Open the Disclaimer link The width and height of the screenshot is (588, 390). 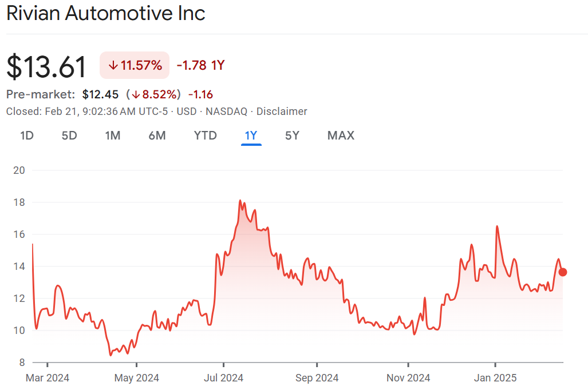pos(282,112)
